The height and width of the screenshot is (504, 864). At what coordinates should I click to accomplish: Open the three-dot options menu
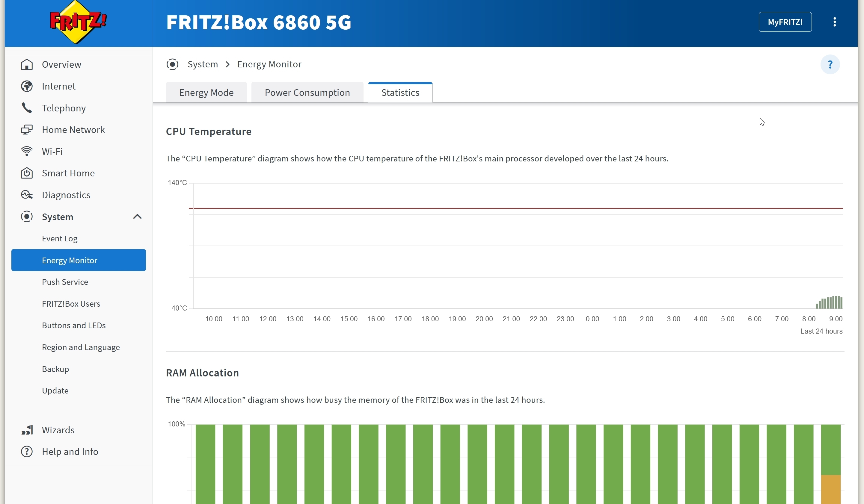click(x=835, y=22)
